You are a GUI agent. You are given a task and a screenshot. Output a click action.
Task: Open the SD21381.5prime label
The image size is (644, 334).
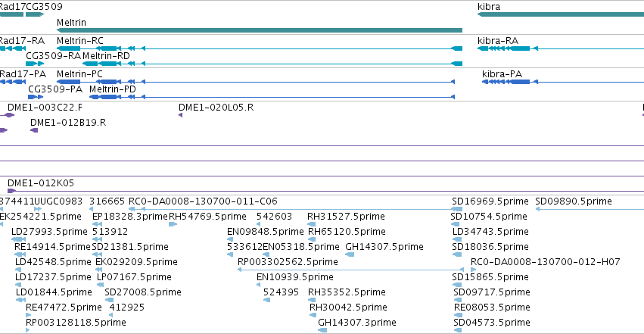coord(130,246)
